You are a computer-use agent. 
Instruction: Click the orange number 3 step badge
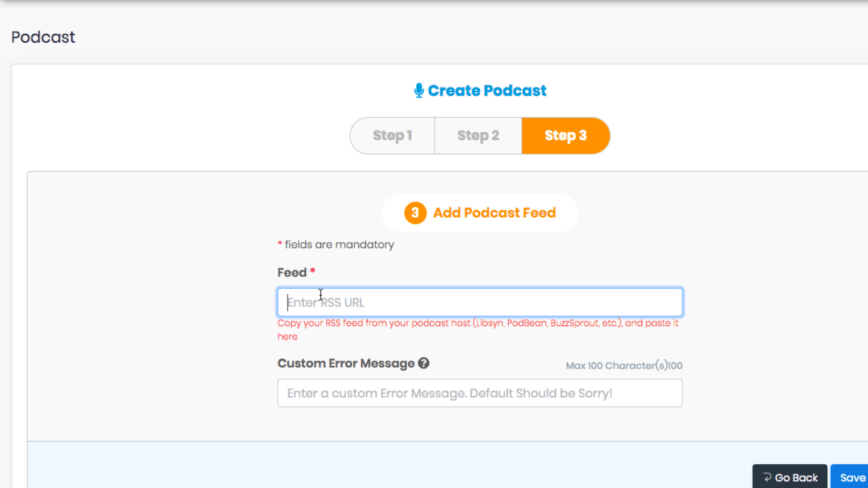(x=415, y=213)
